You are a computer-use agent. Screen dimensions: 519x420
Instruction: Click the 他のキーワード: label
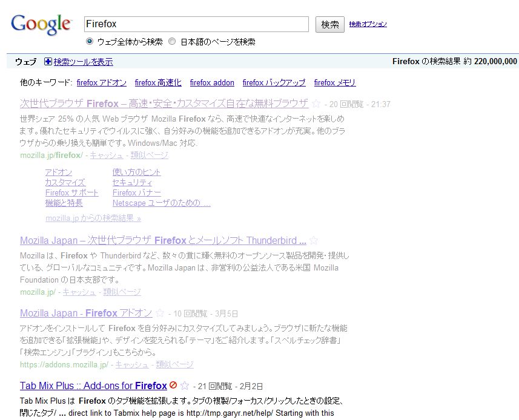[x=46, y=83]
